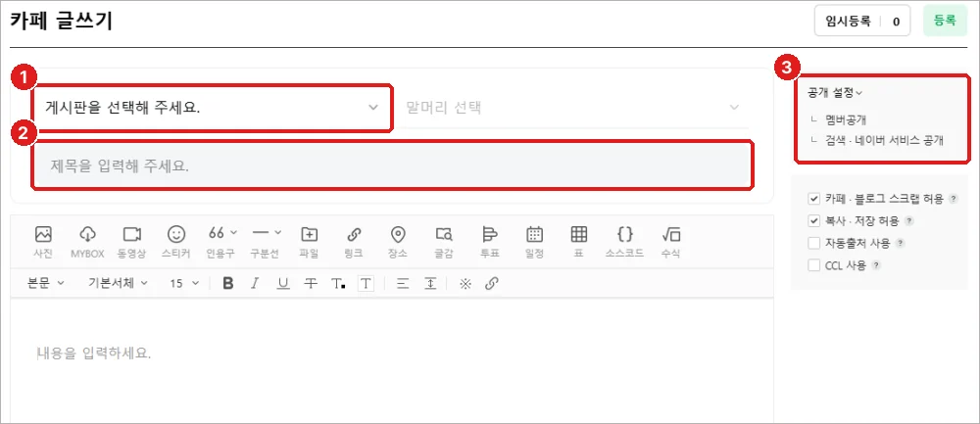Add a schedule with 일정 icon
Image resolution: width=980 pixels, height=424 pixels.
pos(534,242)
